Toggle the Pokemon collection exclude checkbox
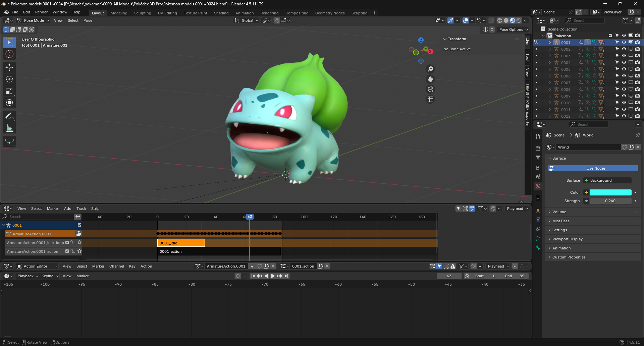The image size is (644, 346). coord(610,36)
